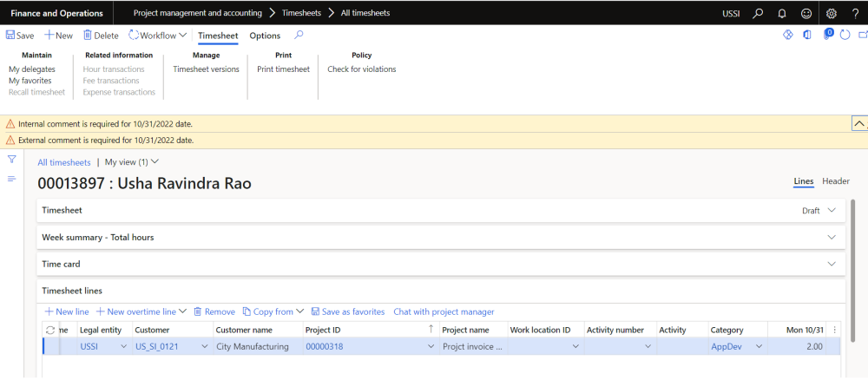Image resolution: width=868 pixels, height=380 pixels.
Task: Open the Office icon in the action bar
Action: (x=807, y=36)
